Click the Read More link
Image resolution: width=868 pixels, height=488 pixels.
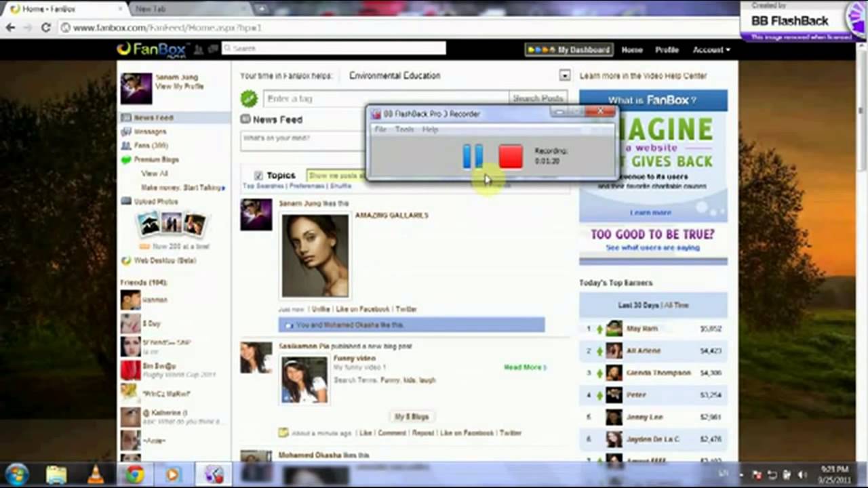click(525, 367)
